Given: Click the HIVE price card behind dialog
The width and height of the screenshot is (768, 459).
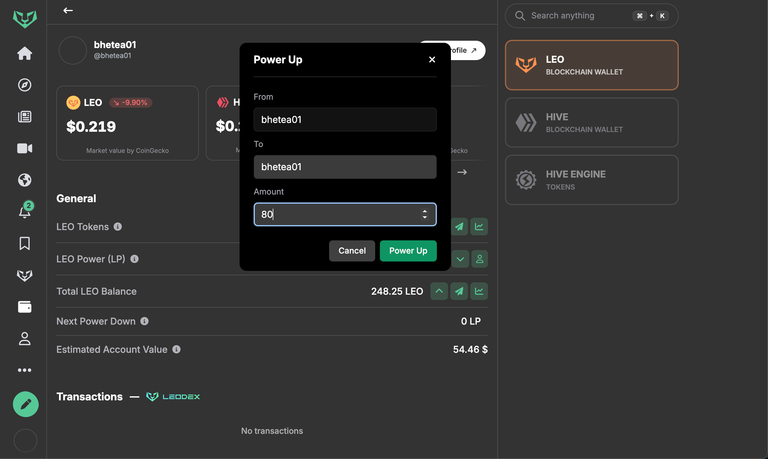Looking at the screenshot, I should point(223,123).
